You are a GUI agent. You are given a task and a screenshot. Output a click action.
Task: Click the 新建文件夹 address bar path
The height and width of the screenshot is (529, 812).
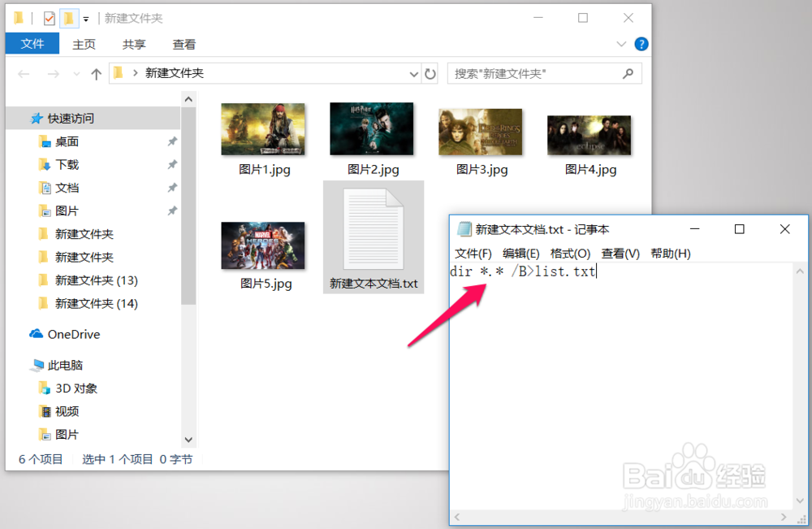pos(175,73)
